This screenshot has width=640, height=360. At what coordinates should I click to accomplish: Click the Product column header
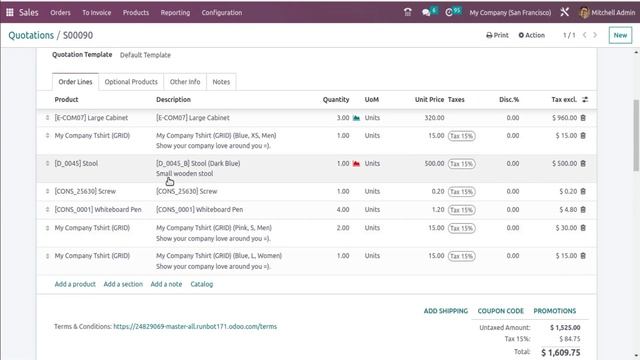tap(67, 100)
